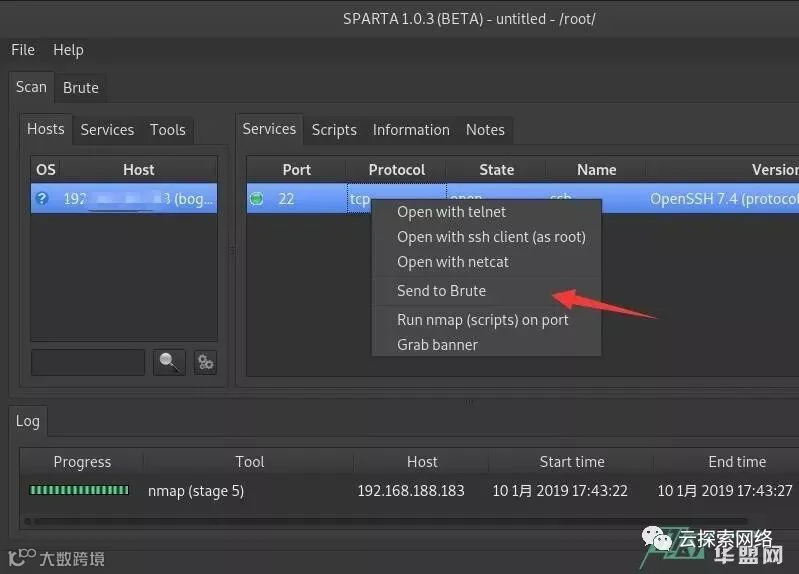Screen dimensions: 799x574
Task: Select the left panel Services tab
Action: 107,130
